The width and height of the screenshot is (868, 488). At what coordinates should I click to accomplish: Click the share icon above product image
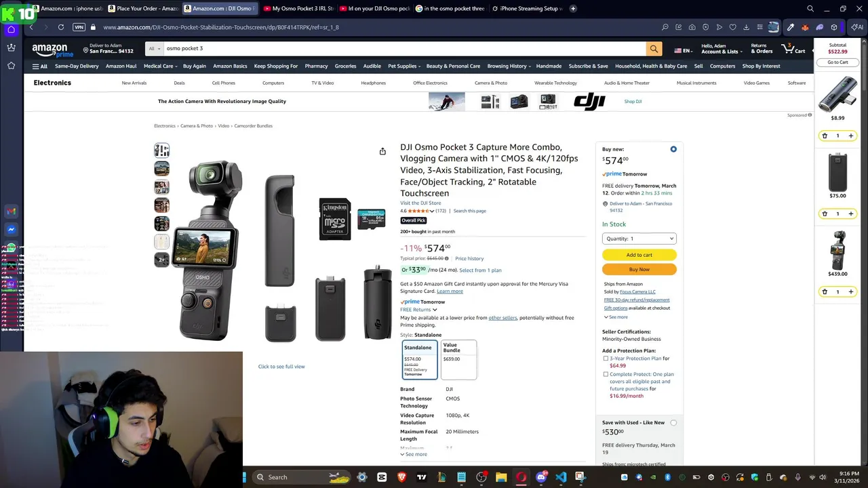[382, 151]
